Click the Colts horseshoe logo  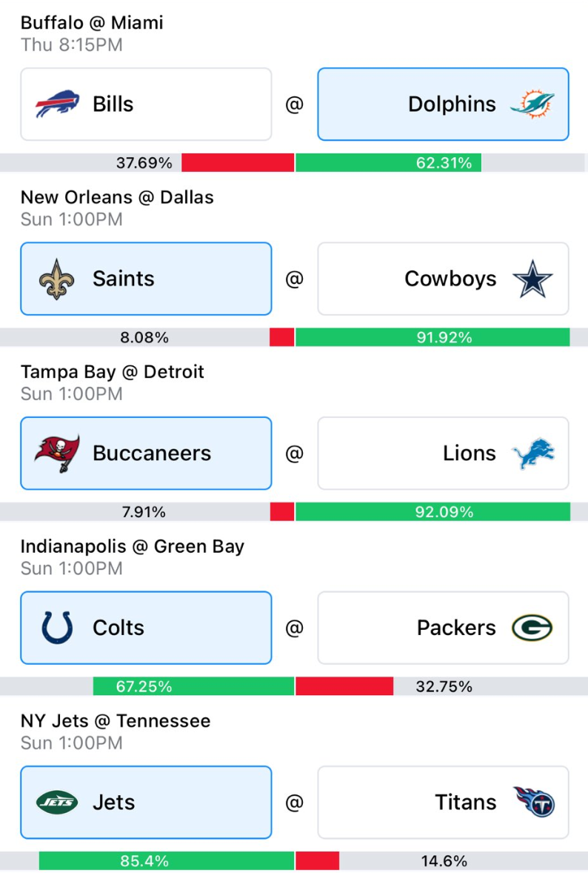(x=57, y=628)
